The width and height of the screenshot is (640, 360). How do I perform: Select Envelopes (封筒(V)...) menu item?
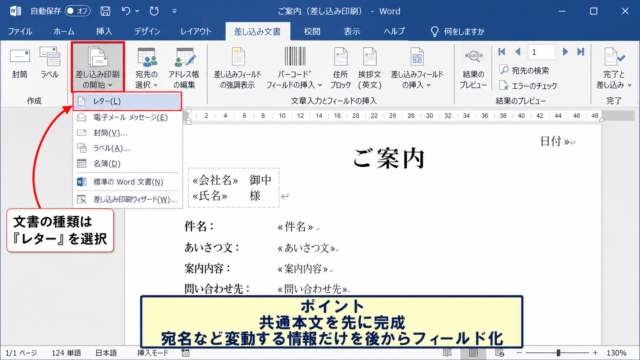127,133
